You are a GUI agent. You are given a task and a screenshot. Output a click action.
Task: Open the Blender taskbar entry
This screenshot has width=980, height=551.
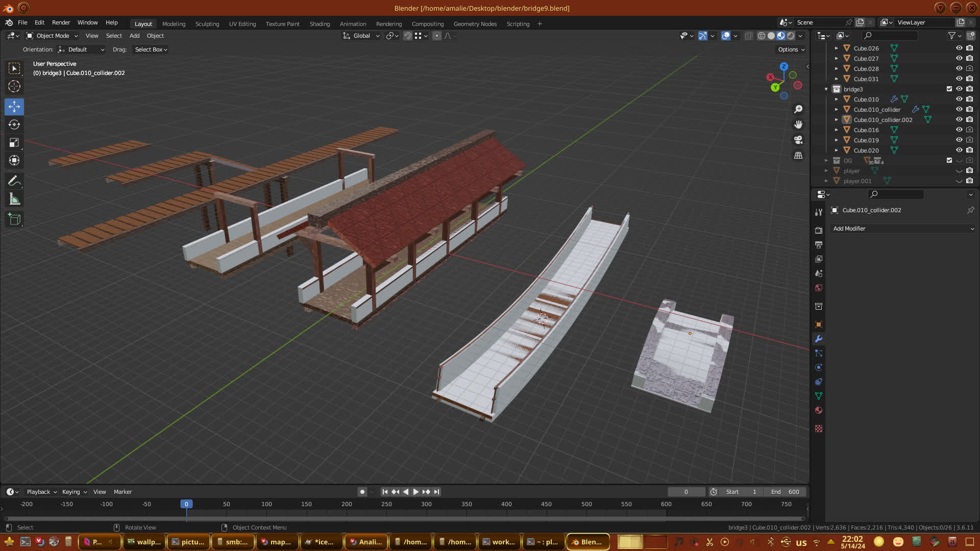[x=588, y=542]
